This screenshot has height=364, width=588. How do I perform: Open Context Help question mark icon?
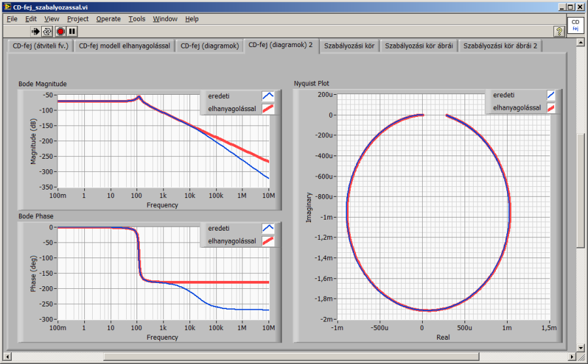click(x=559, y=31)
